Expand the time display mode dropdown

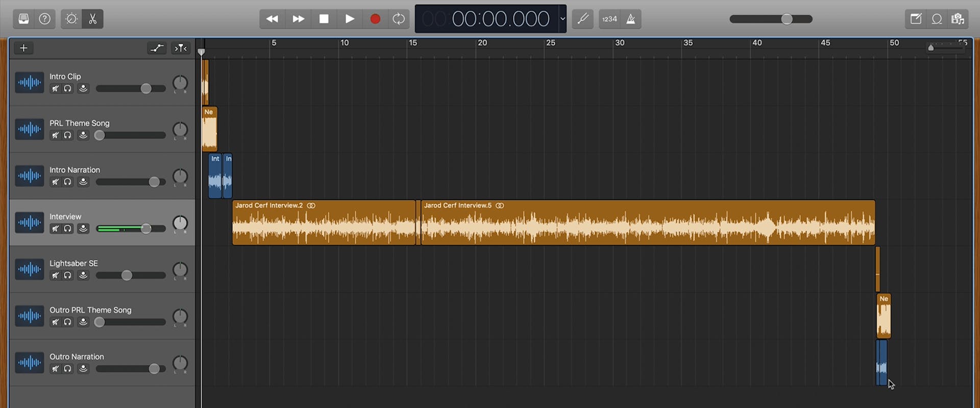562,19
